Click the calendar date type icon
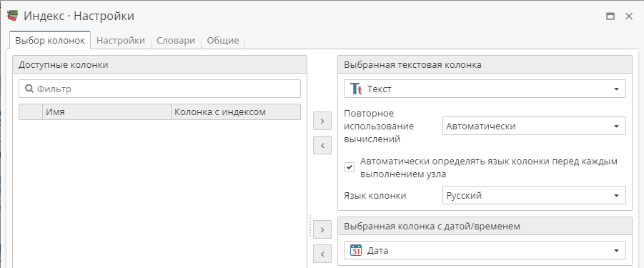 click(x=356, y=250)
